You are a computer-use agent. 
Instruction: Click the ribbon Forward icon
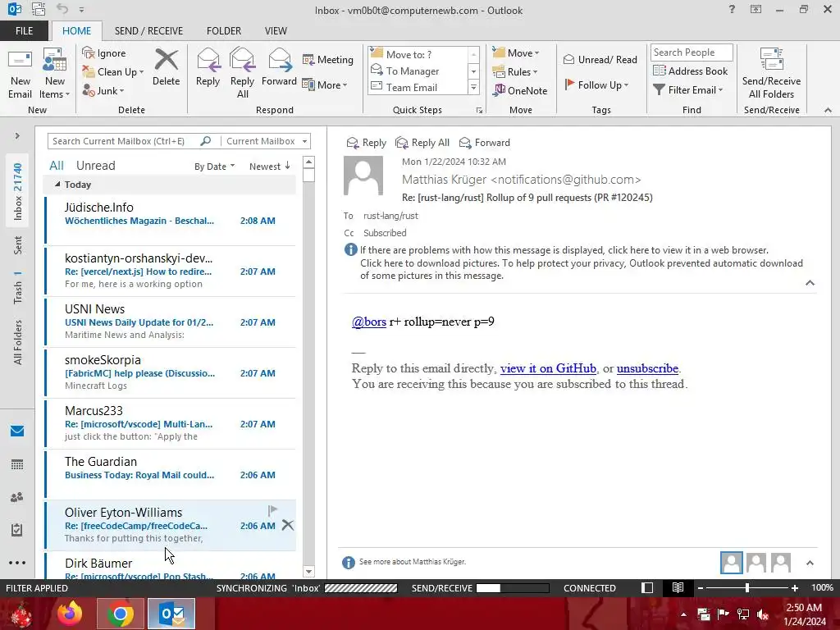point(279,67)
